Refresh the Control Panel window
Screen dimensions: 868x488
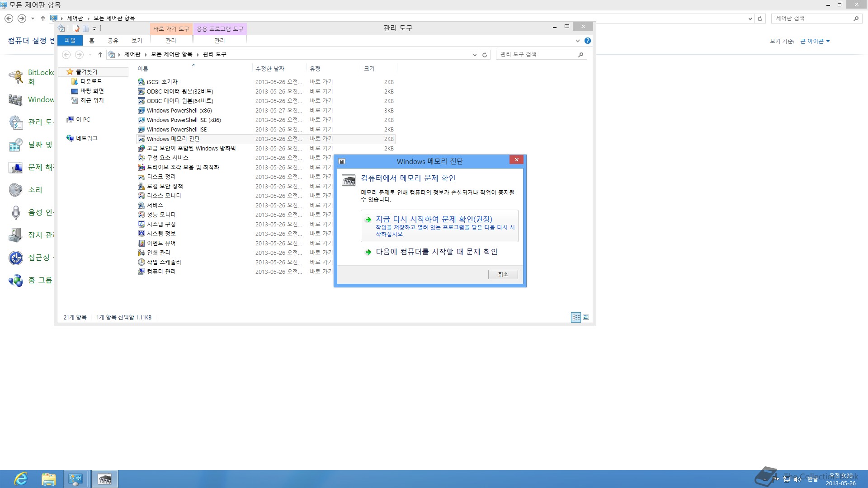(760, 19)
